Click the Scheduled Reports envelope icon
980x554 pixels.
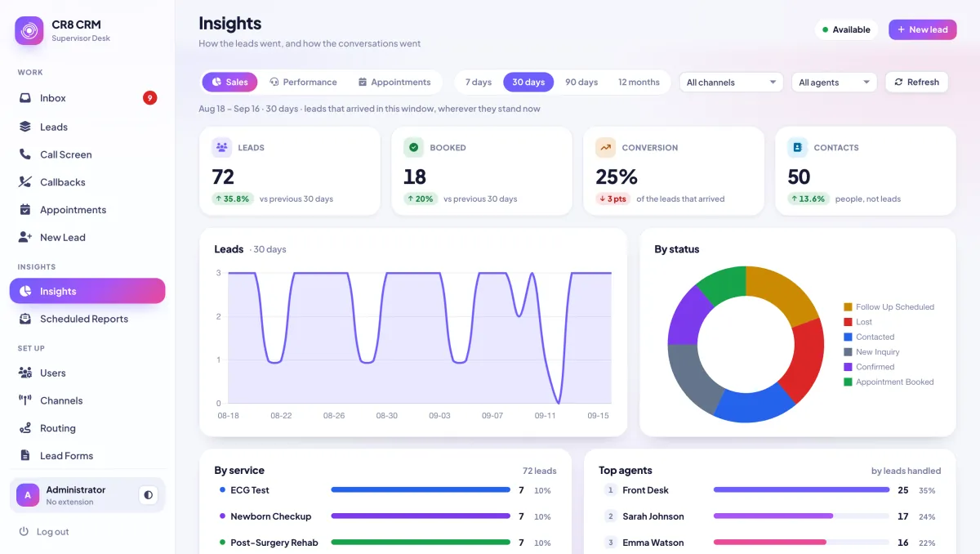click(x=25, y=319)
